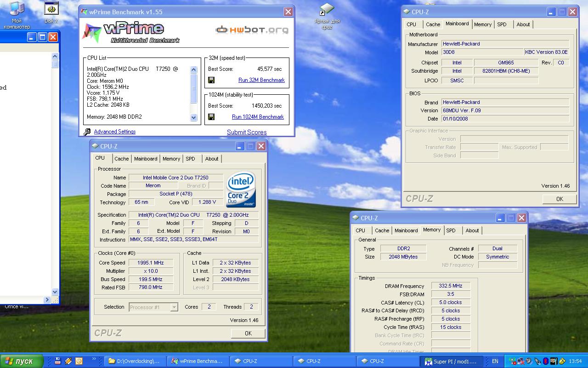Click the Level 2 cache 2048 KBytes value
Image resolution: width=588 pixels, height=368 pixels.
point(235,279)
